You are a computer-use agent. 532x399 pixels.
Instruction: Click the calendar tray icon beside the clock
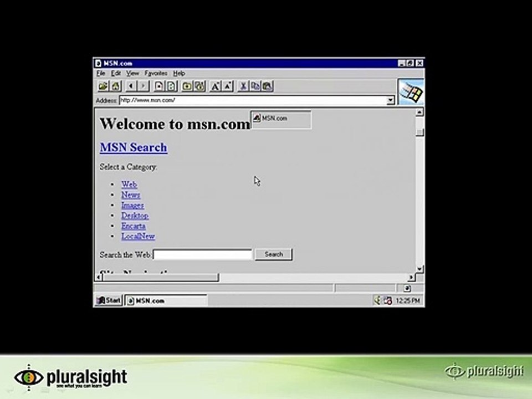(x=387, y=300)
